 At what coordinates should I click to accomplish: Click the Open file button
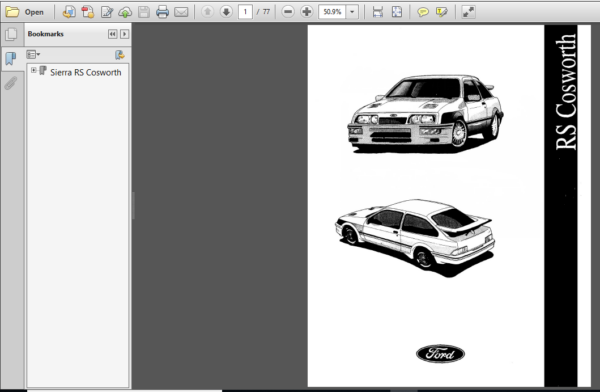pos(24,12)
